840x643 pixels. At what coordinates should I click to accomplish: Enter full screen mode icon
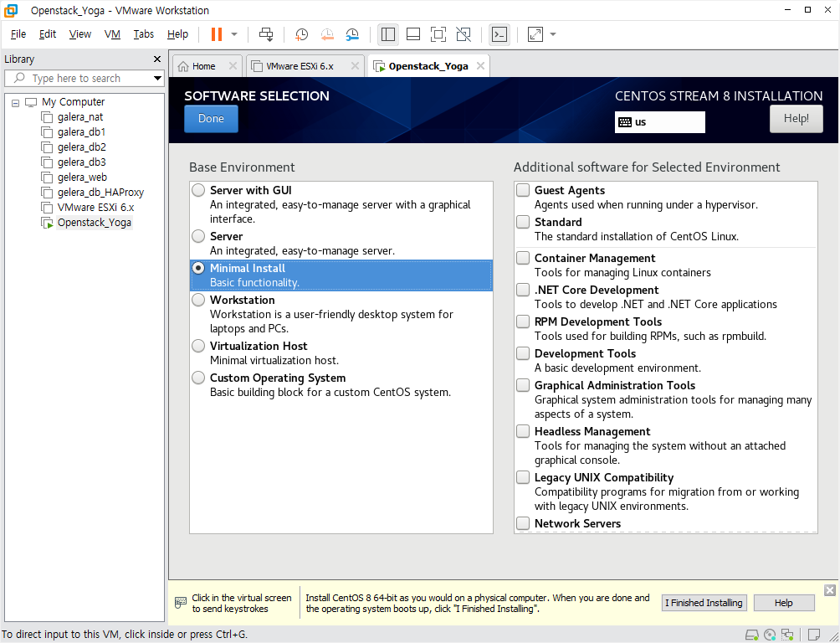pos(438,34)
